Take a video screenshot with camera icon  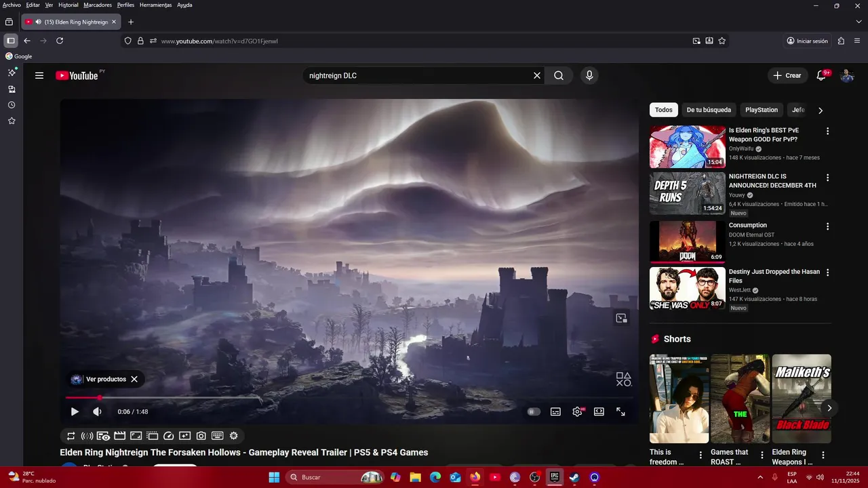coord(201,436)
